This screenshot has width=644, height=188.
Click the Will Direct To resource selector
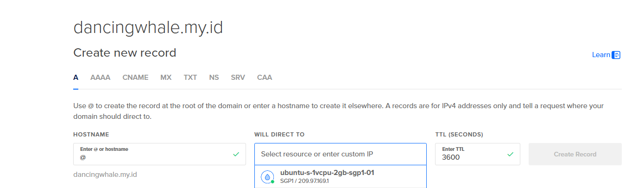click(340, 154)
